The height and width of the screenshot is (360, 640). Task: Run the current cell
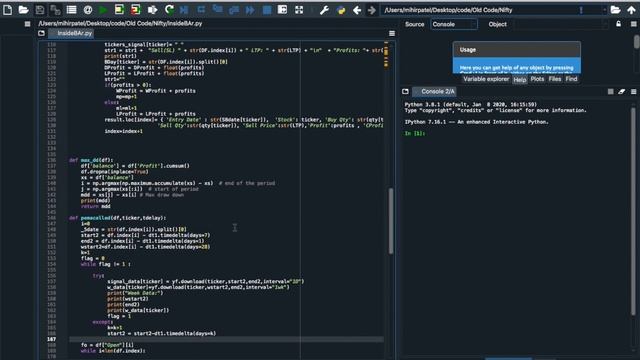pyautogui.click(x=119, y=10)
